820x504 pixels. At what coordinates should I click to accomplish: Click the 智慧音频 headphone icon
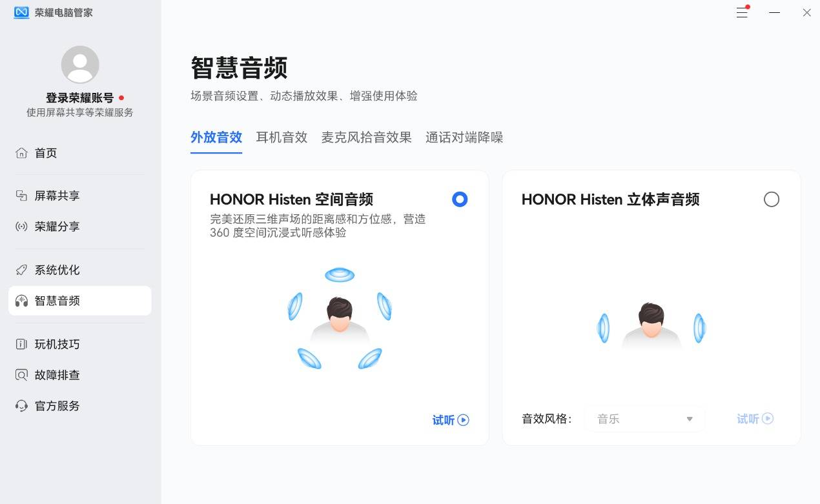pos(21,301)
